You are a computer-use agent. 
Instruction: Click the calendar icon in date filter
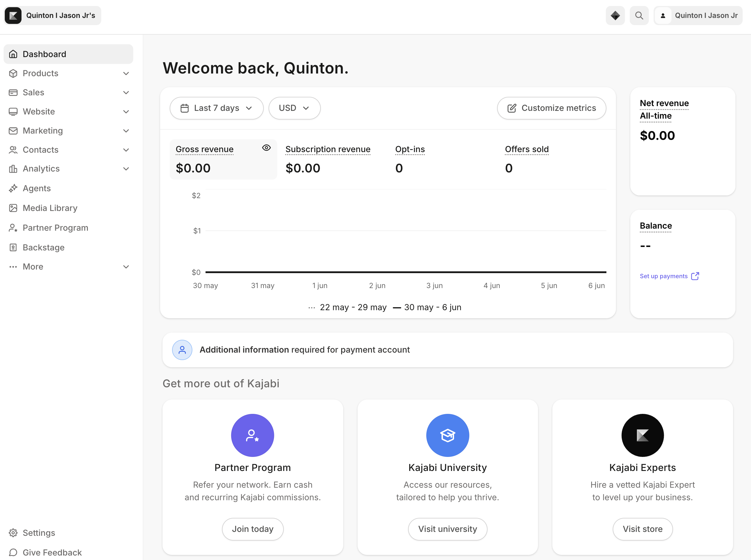click(185, 108)
